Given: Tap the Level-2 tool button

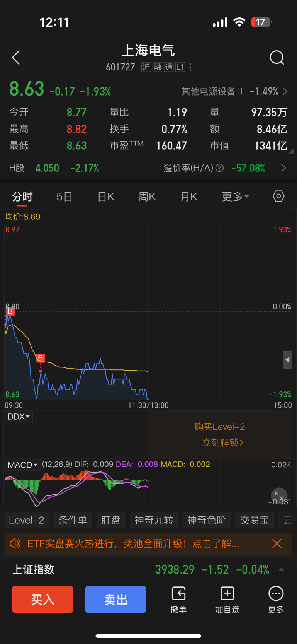Looking at the screenshot, I should (x=27, y=520).
